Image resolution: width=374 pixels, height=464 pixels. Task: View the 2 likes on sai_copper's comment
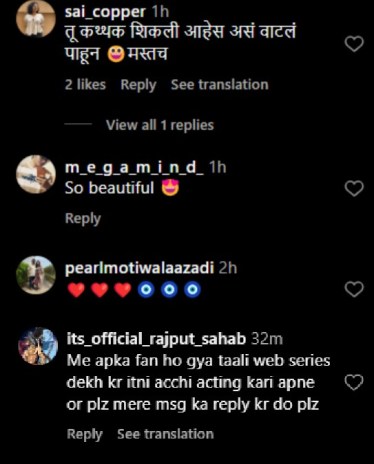coord(85,85)
